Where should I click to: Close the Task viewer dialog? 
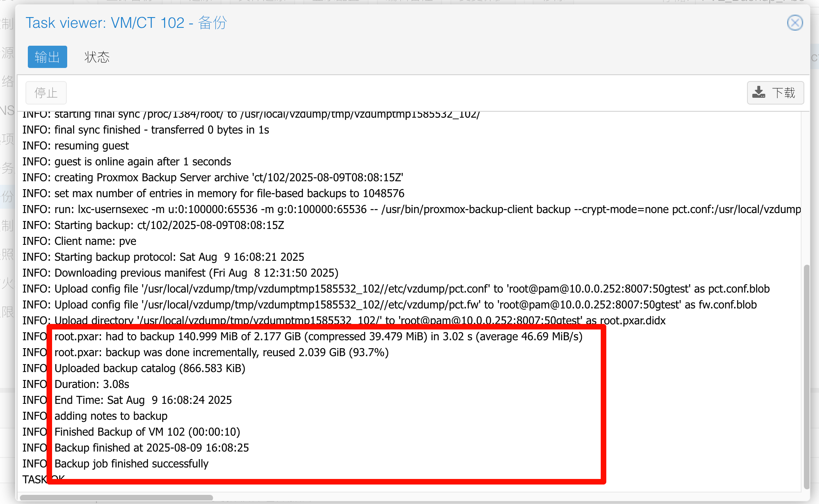pyautogui.click(x=795, y=23)
